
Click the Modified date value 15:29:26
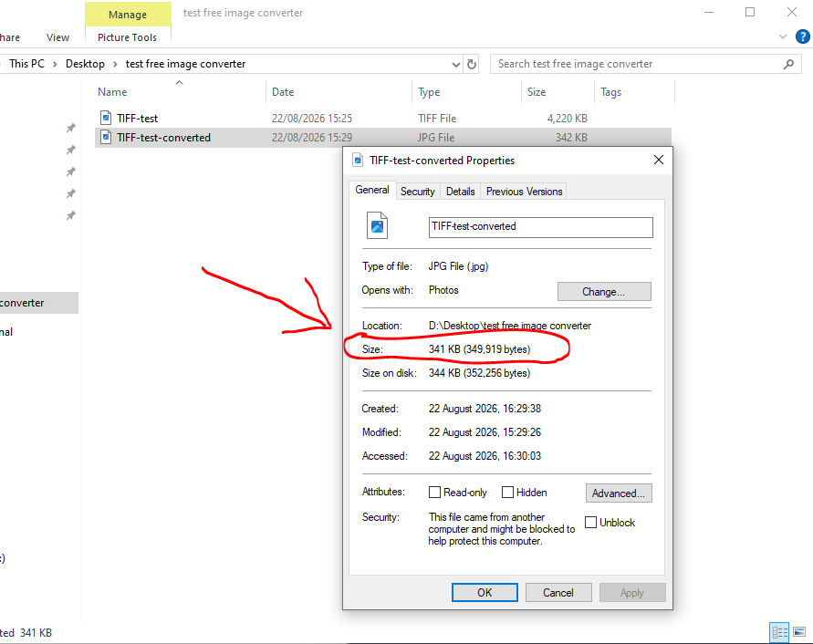pos(485,432)
